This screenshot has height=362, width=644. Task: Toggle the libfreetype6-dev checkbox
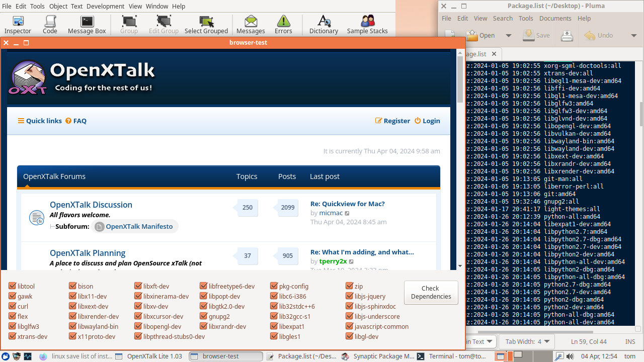[x=203, y=286]
